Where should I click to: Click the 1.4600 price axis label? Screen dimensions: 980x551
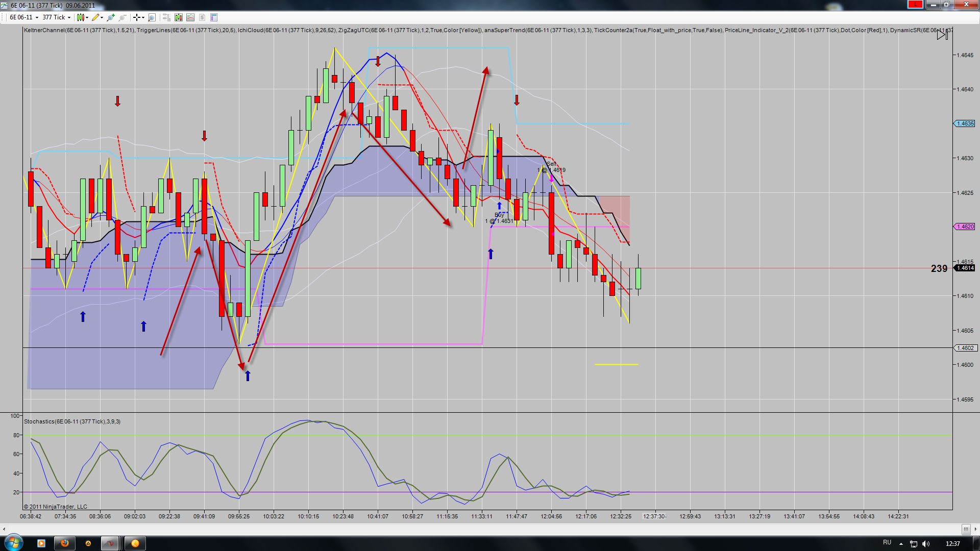[965, 365]
